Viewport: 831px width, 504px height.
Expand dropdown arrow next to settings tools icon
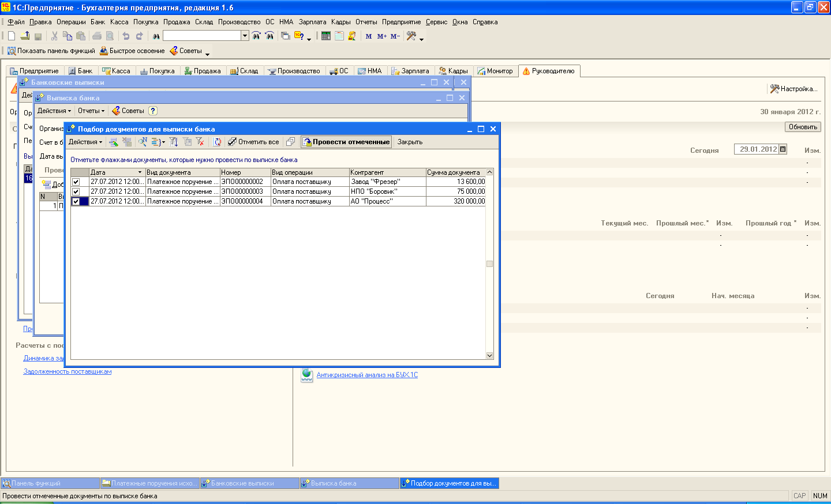coord(421,39)
